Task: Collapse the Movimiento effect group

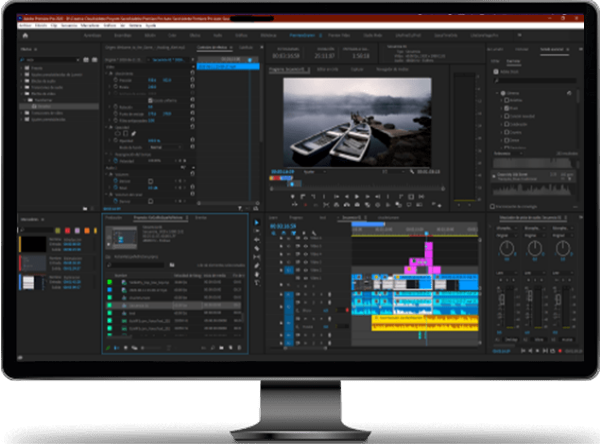Action: point(107,73)
